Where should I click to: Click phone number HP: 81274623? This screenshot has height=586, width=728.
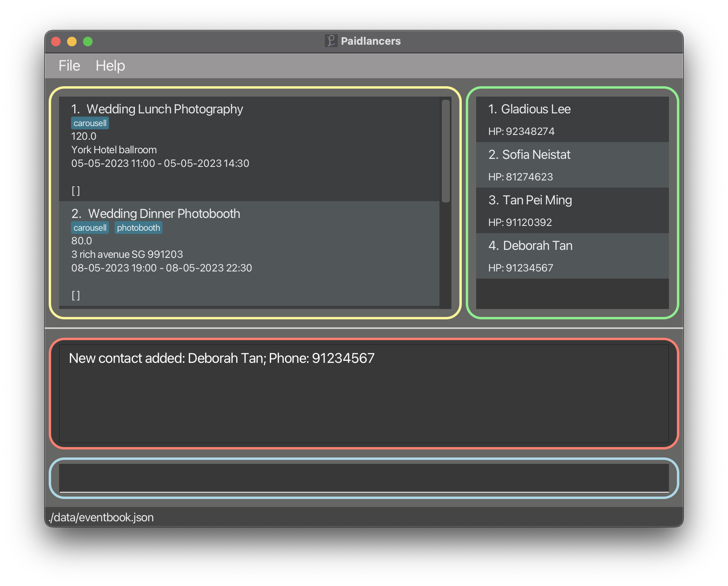coord(521,177)
